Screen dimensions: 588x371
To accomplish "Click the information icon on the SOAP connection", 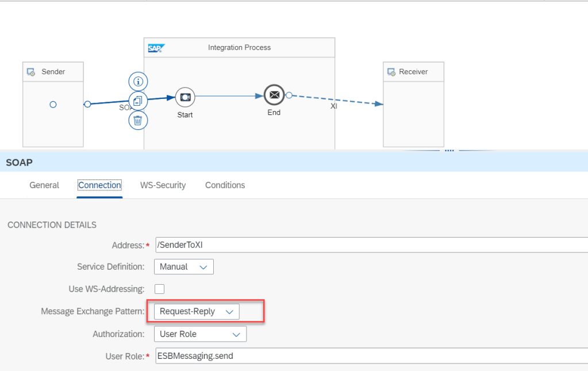I will (x=138, y=81).
